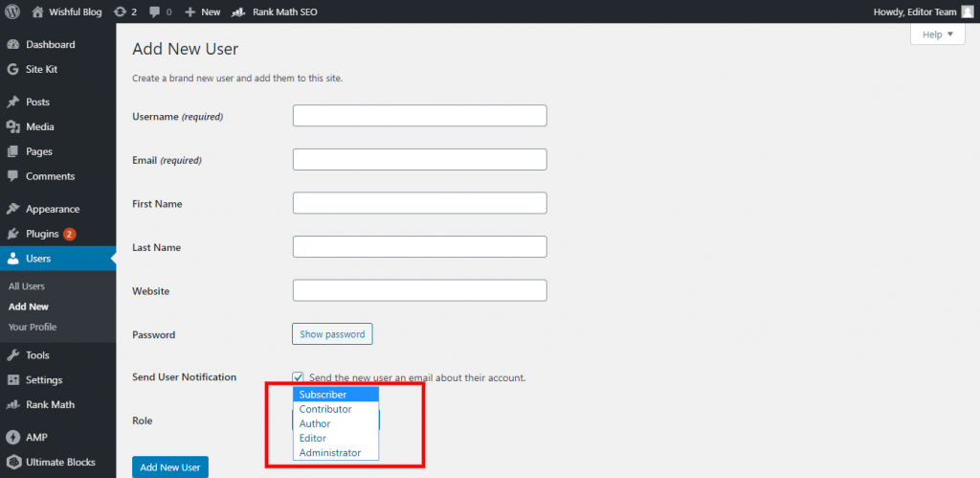980x478 pixels.
Task: Click the Email input field
Action: (x=420, y=160)
